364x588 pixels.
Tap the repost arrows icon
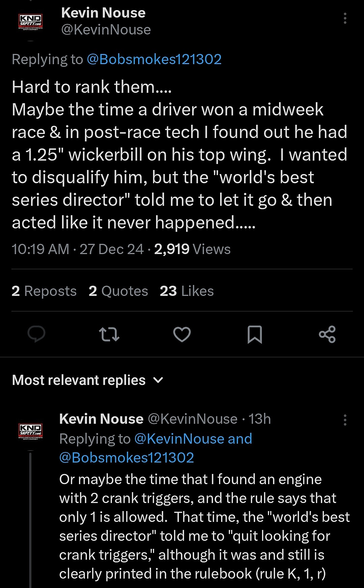tap(110, 334)
